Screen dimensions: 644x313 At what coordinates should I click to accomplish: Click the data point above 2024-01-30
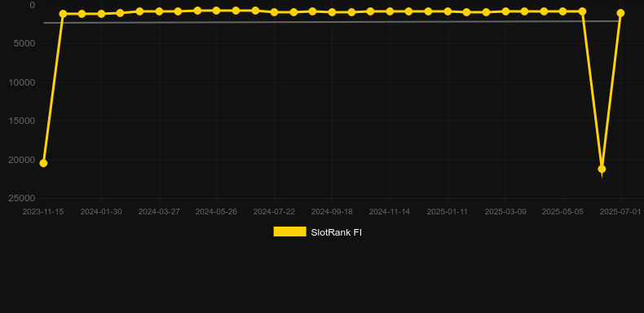click(101, 14)
